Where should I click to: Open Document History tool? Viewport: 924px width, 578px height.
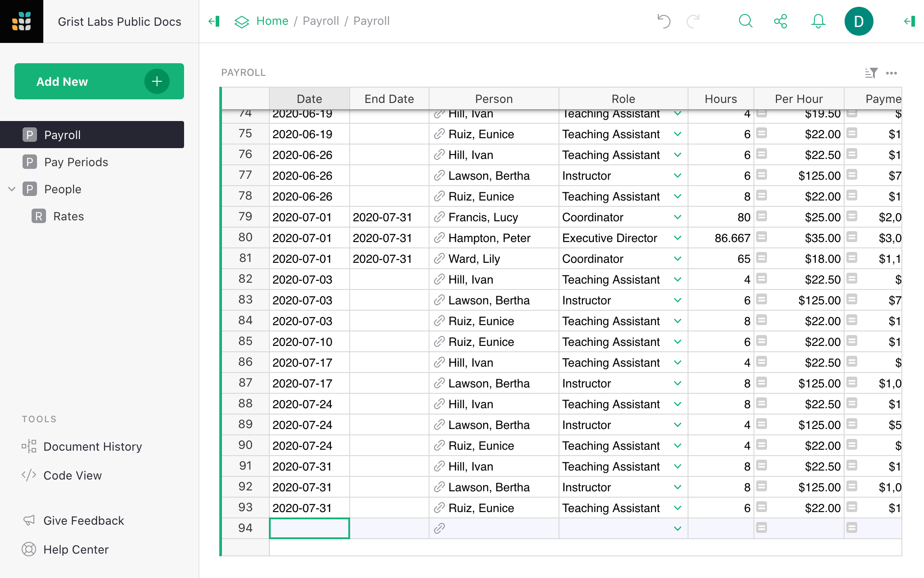point(92,446)
